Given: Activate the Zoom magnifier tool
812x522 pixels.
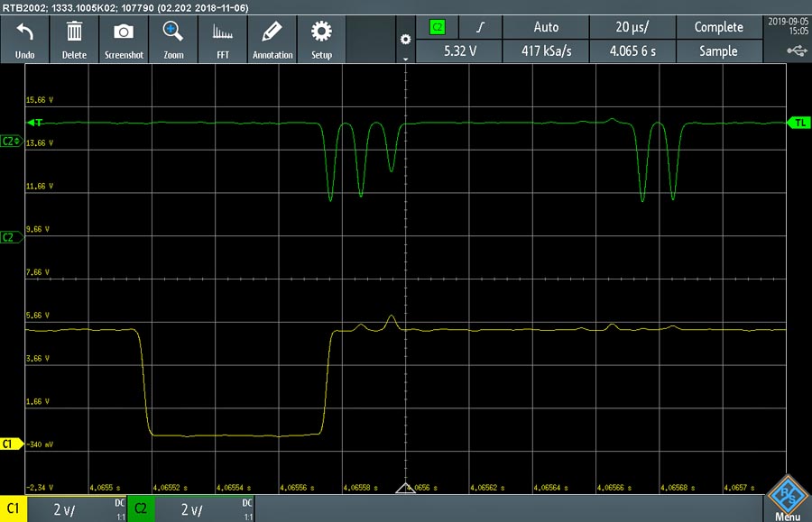Looking at the screenshot, I should coord(173,32).
